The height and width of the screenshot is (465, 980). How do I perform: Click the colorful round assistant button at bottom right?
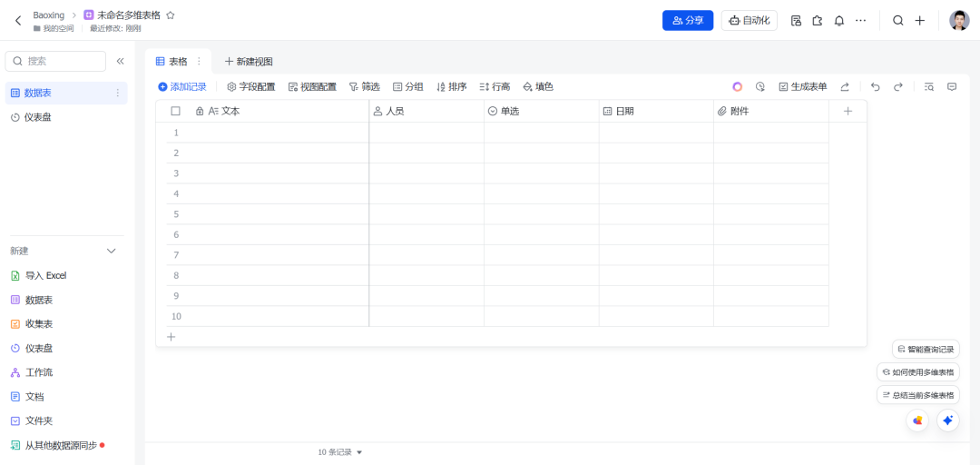click(917, 420)
